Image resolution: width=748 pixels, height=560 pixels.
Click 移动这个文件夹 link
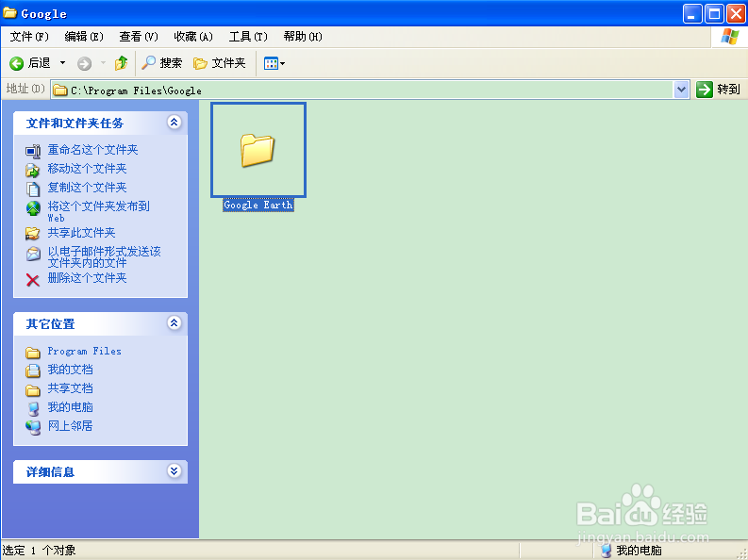(x=88, y=168)
